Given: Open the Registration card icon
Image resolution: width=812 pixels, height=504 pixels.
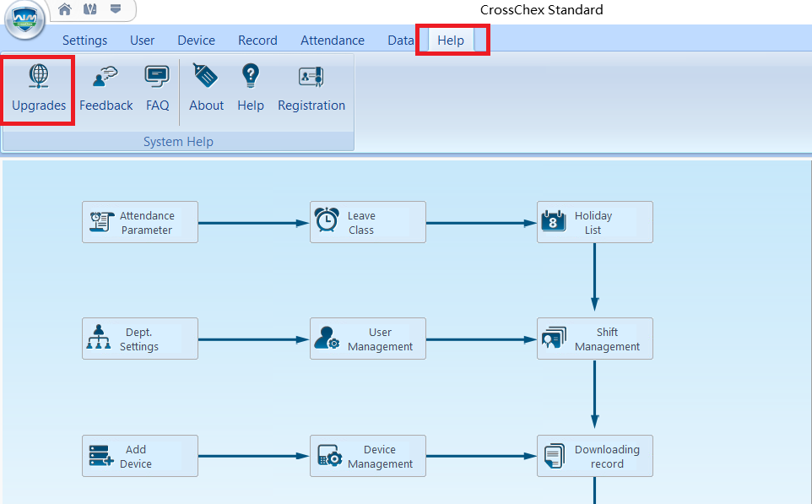Looking at the screenshot, I should (x=311, y=77).
